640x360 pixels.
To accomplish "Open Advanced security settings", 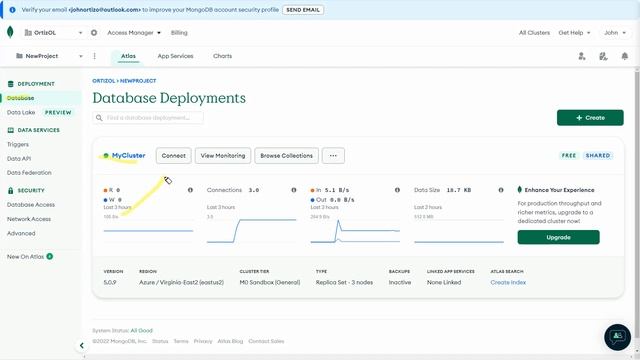I will click(x=21, y=233).
